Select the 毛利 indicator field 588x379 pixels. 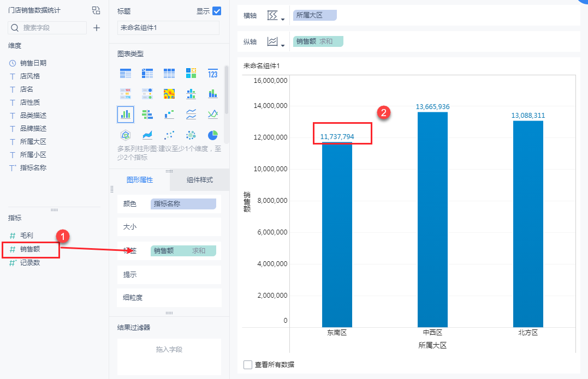[x=26, y=236]
